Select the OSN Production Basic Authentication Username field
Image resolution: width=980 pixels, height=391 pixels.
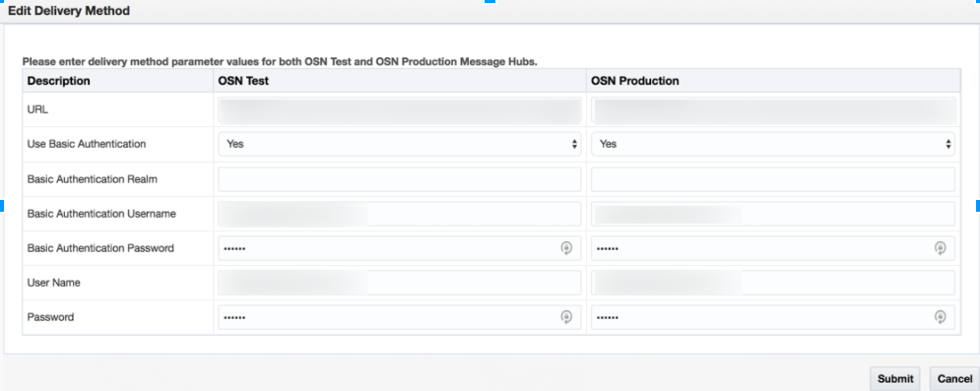tap(773, 214)
